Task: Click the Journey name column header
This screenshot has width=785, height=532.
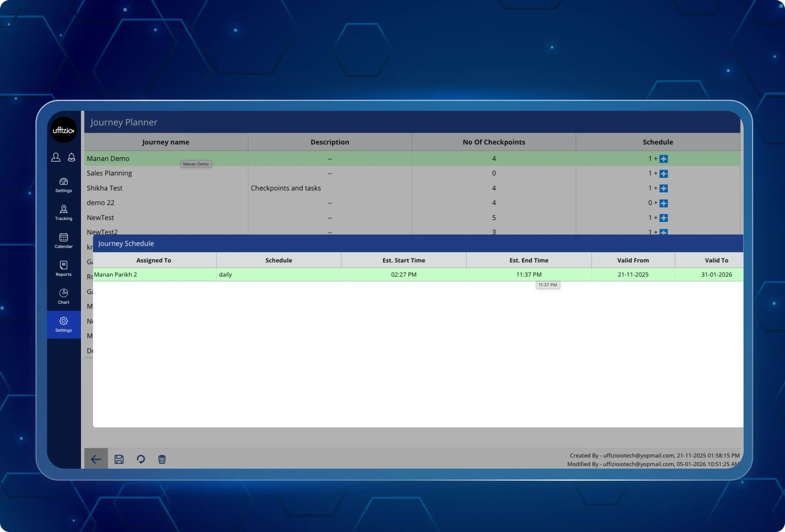Action: (x=166, y=142)
